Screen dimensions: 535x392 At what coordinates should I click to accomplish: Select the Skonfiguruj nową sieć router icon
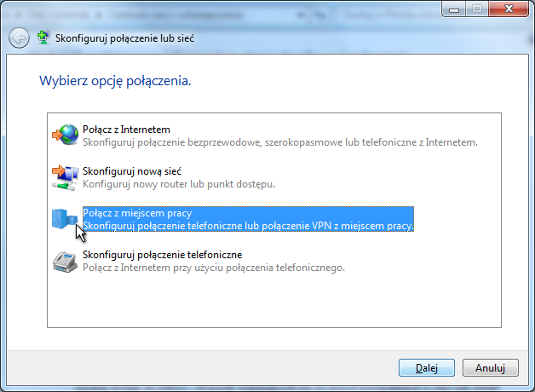pos(65,176)
